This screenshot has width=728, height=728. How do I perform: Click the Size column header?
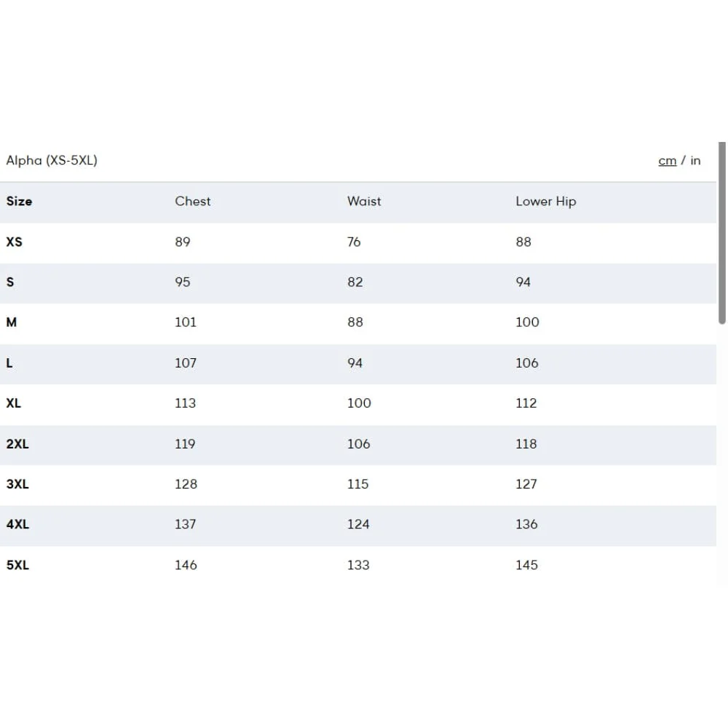coord(19,202)
